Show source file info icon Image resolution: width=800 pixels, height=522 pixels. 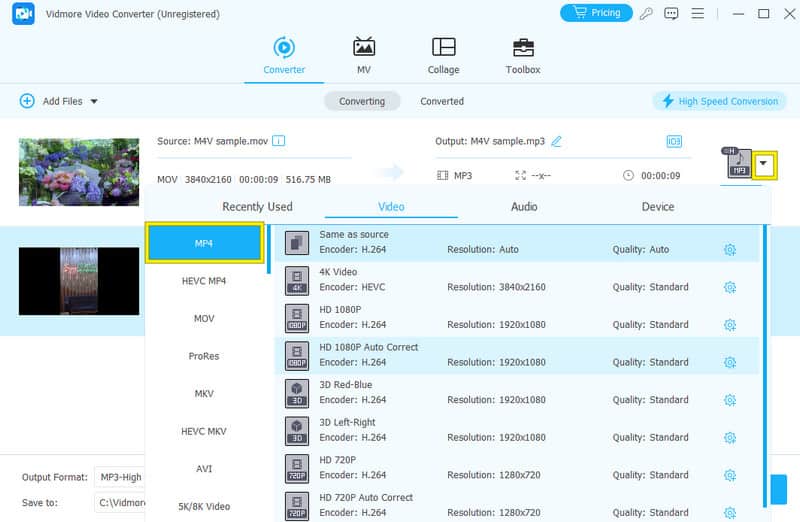click(x=279, y=141)
